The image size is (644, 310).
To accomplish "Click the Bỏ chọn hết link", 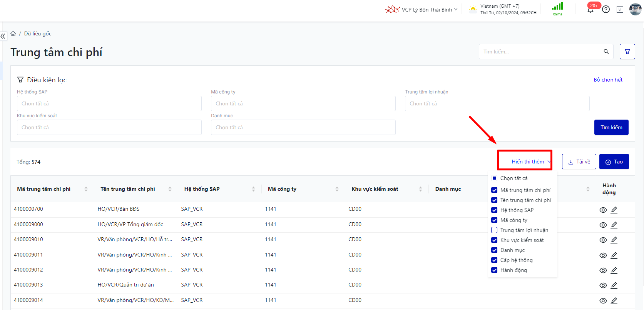I will pos(608,80).
